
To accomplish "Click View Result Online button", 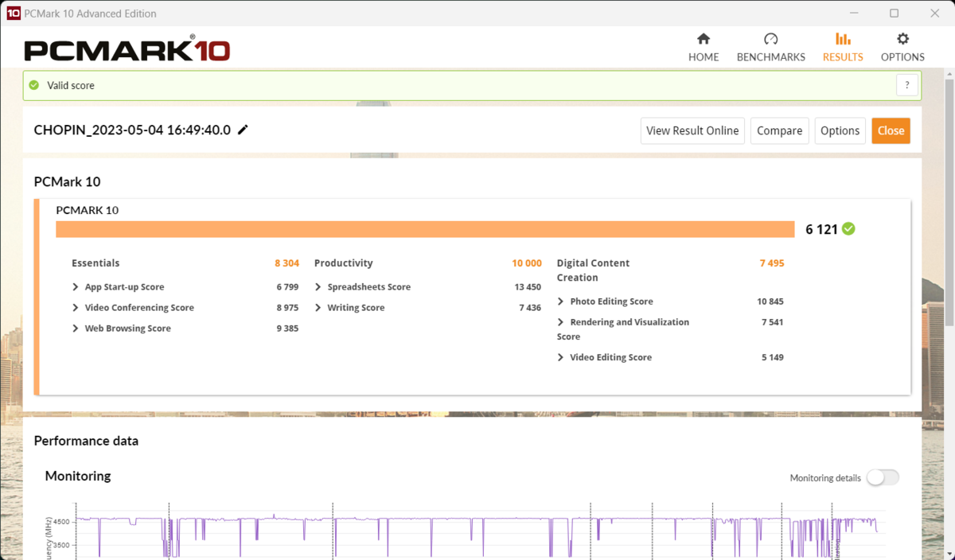I will [x=692, y=130].
